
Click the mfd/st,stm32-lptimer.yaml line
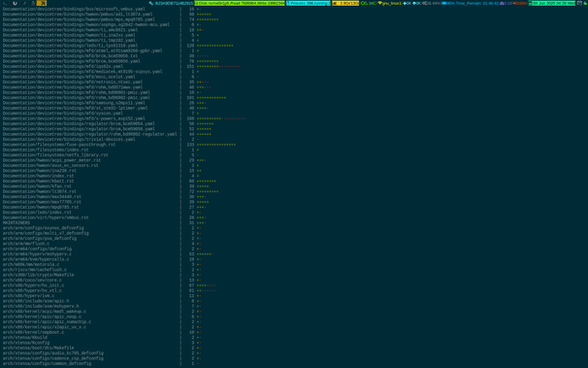pyautogui.click(x=75, y=108)
